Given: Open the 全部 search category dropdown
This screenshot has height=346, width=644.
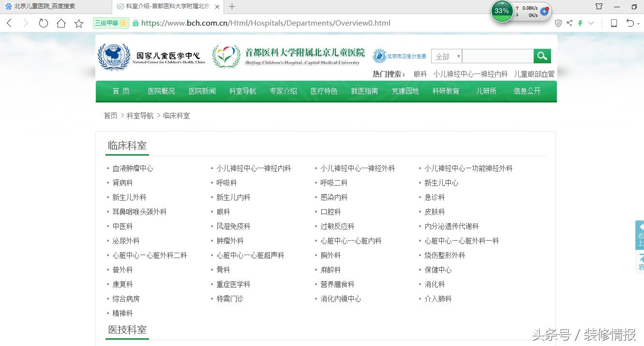Looking at the screenshot, I should (x=446, y=56).
